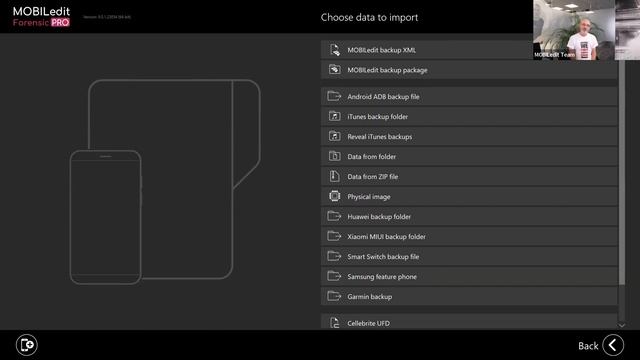The width and height of the screenshot is (640, 360).
Task: Select Android ADB backup file option
Action: pyautogui.click(x=469, y=96)
